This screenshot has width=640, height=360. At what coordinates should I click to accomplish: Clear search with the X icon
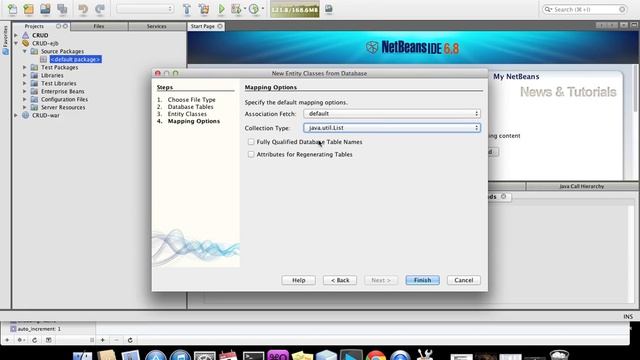(622, 9)
